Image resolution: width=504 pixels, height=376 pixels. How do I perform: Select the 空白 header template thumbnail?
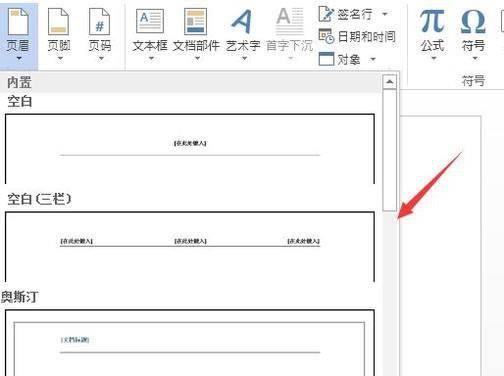click(190, 149)
